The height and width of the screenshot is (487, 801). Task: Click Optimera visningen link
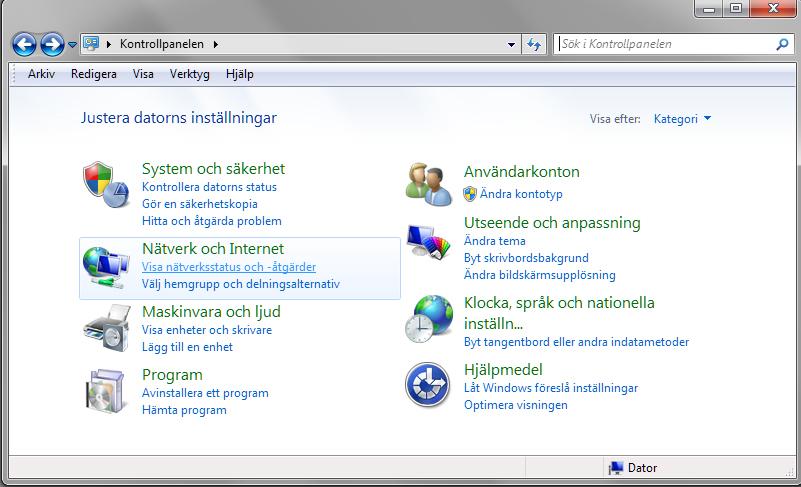click(x=515, y=405)
